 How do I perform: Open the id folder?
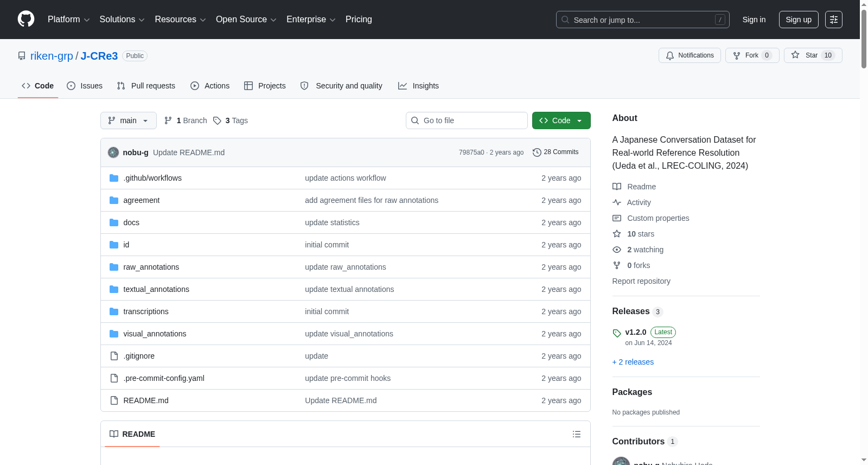[x=126, y=245]
